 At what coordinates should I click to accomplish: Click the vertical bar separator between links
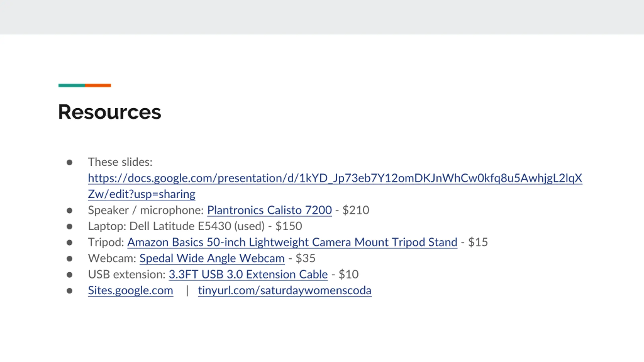(x=187, y=291)
